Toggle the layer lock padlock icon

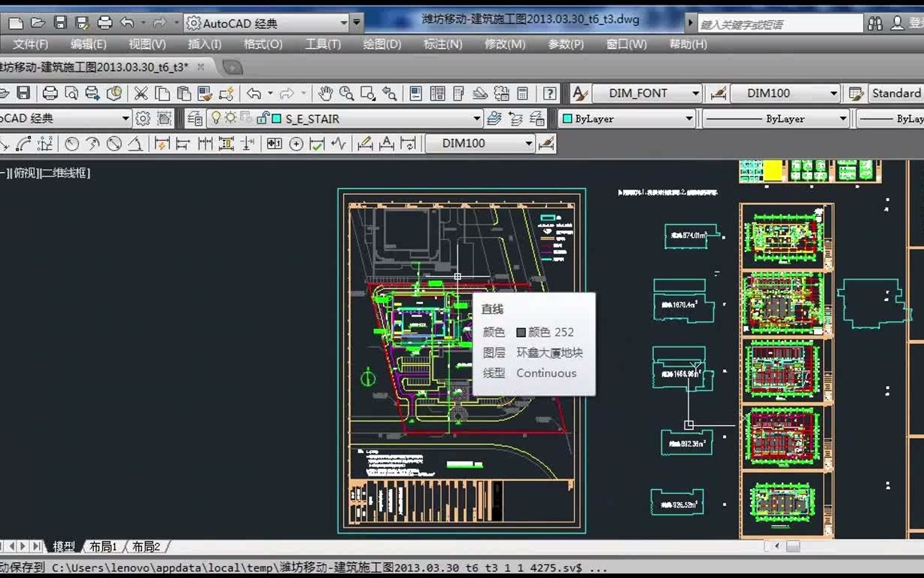(263, 118)
